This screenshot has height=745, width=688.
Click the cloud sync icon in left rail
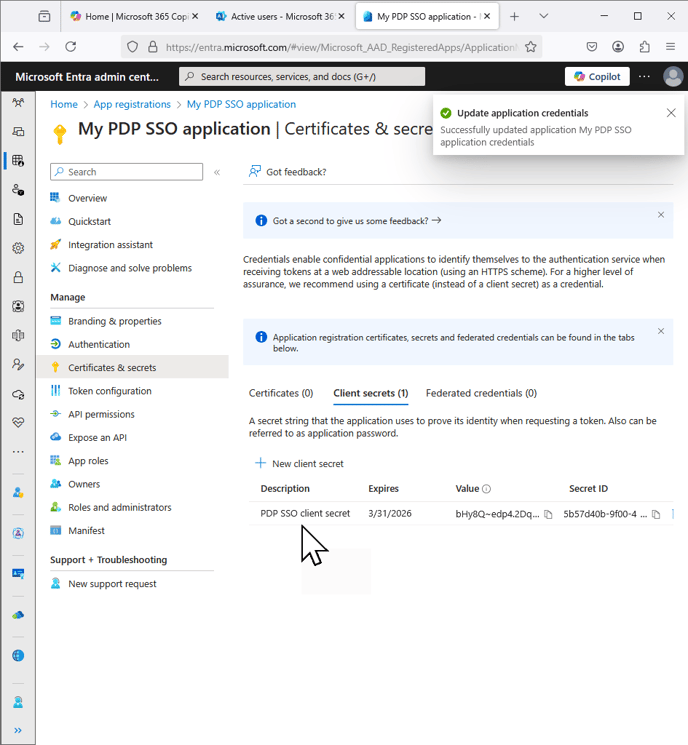[x=18, y=394]
